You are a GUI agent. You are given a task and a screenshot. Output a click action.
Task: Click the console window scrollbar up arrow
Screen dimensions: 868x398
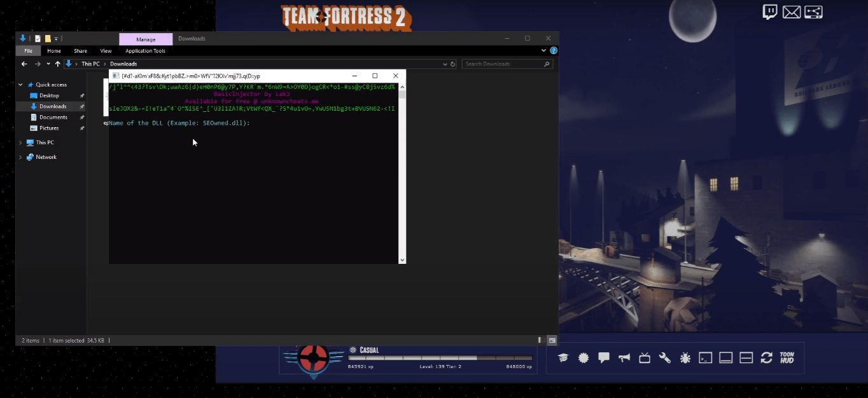402,86
